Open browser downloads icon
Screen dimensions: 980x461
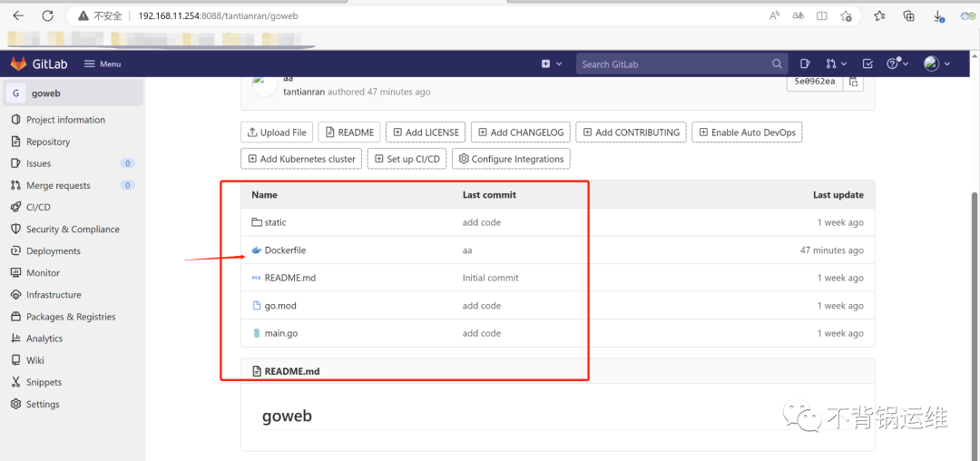(939, 17)
